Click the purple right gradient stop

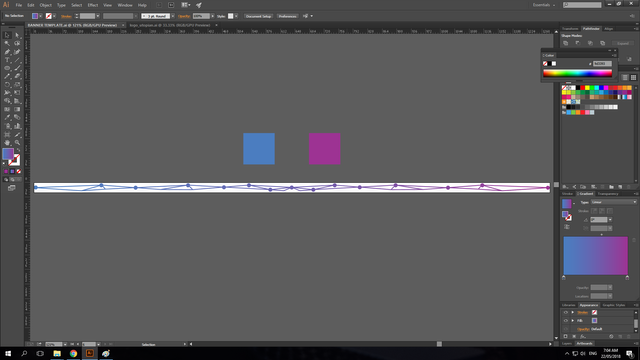click(627, 278)
